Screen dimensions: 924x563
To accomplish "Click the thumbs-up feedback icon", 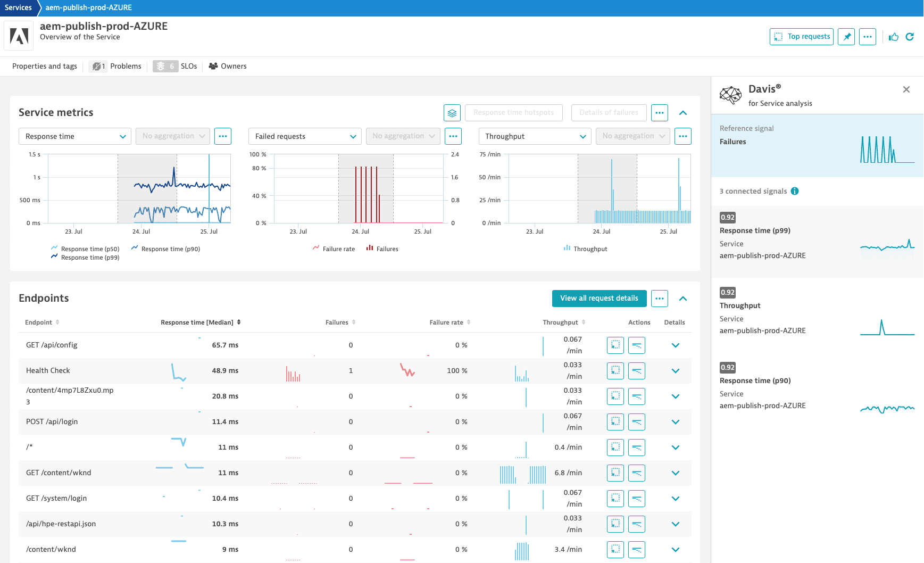I will tap(894, 37).
